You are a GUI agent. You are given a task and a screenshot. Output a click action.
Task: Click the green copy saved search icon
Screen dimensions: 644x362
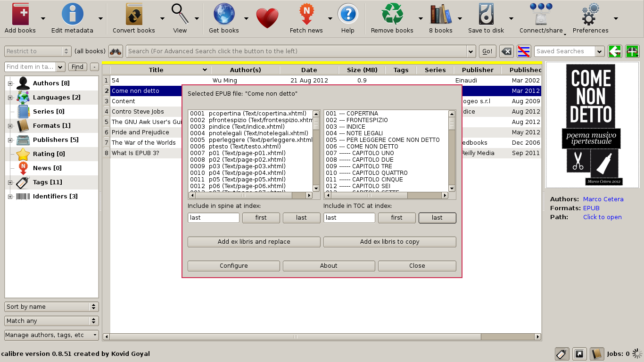click(615, 51)
